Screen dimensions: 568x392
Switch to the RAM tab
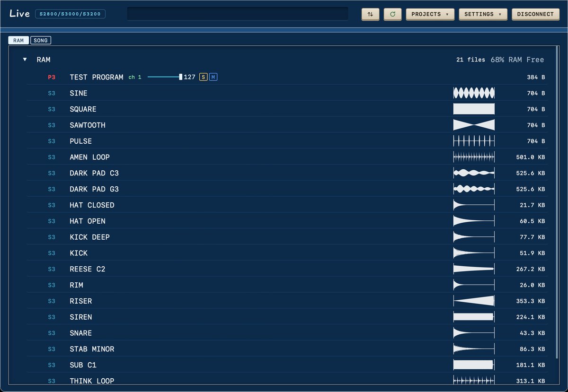(18, 41)
